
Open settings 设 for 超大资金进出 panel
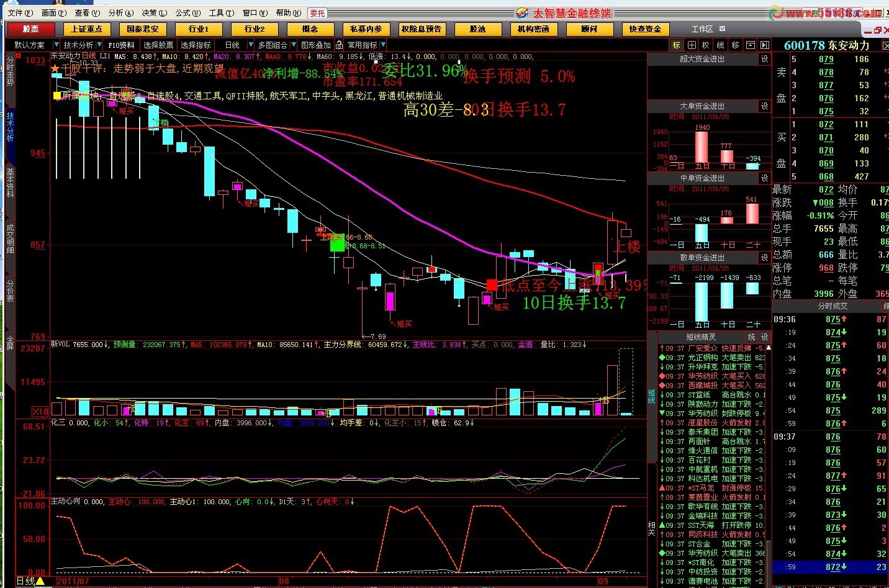pyautogui.click(x=765, y=59)
